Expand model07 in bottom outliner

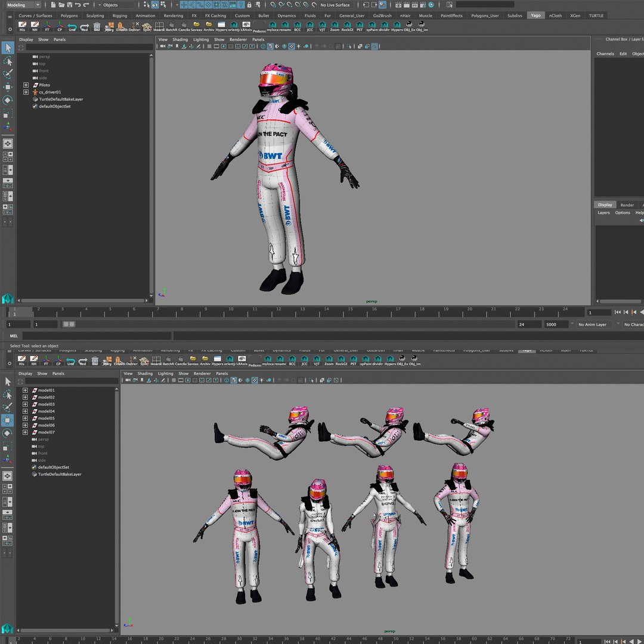(x=25, y=432)
